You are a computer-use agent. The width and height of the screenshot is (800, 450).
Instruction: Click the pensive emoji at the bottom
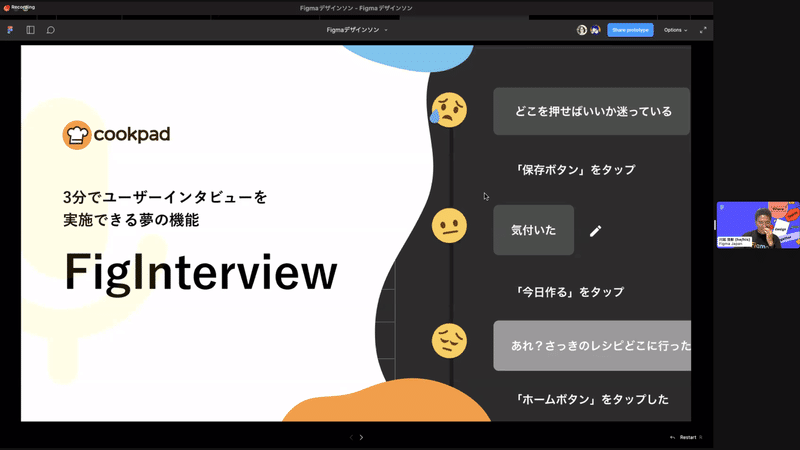[449, 341]
